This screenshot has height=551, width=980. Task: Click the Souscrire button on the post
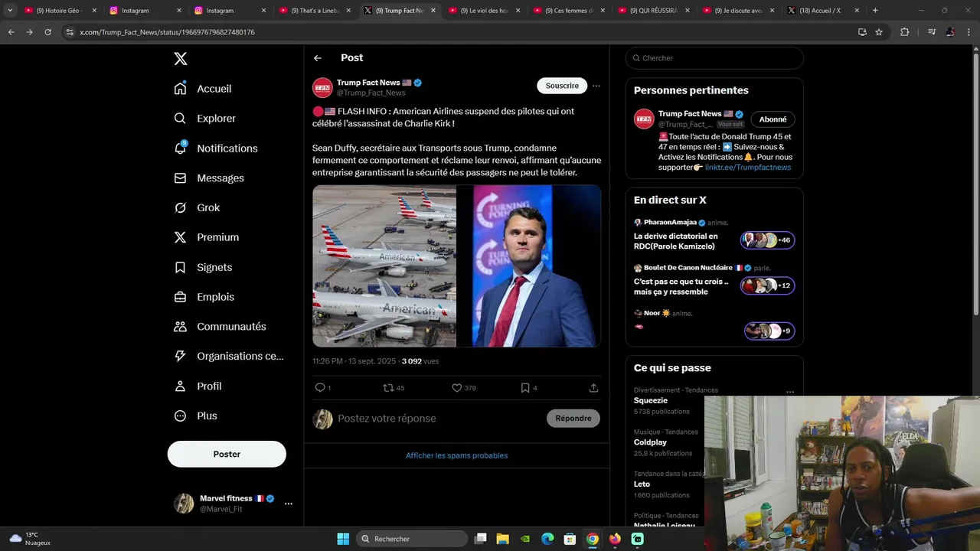point(562,86)
